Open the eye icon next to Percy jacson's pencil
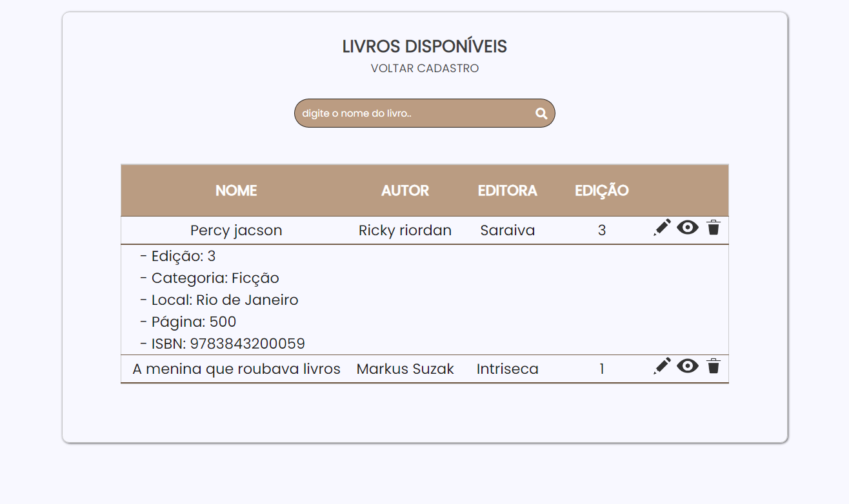849x504 pixels. point(687,228)
